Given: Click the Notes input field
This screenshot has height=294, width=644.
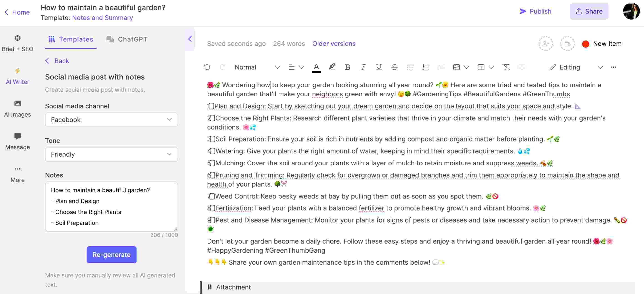Looking at the screenshot, I should [111, 206].
